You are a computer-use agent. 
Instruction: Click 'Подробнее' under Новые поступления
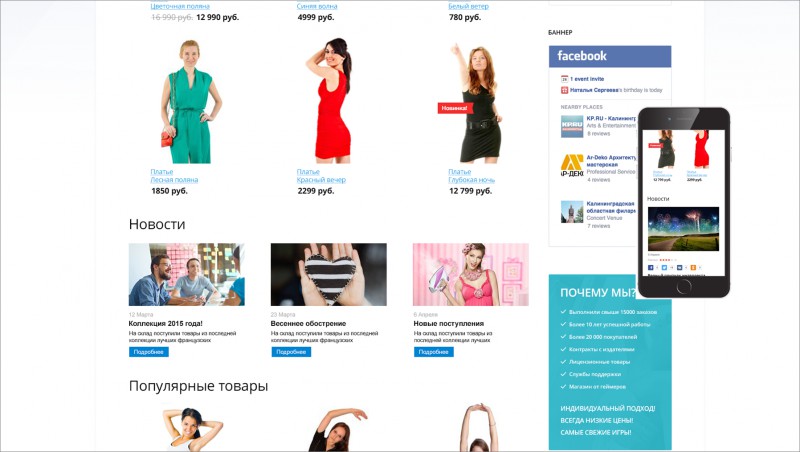(x=433, y=352)
